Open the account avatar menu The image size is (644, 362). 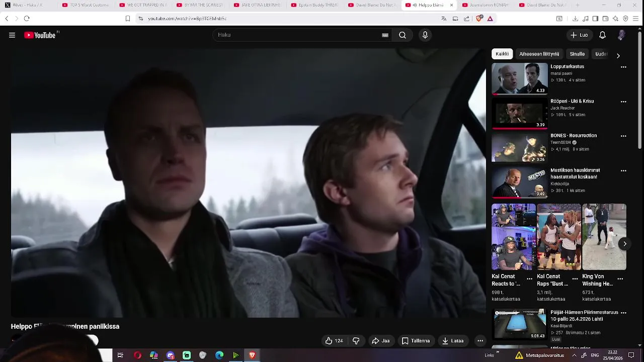point(621,35)
